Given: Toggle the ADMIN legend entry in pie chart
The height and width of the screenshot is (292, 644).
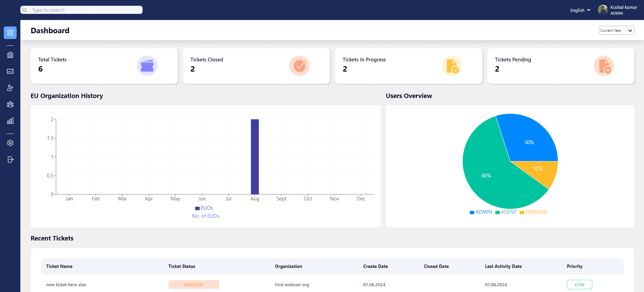Looking at the screenshot, I should point(481,212).
